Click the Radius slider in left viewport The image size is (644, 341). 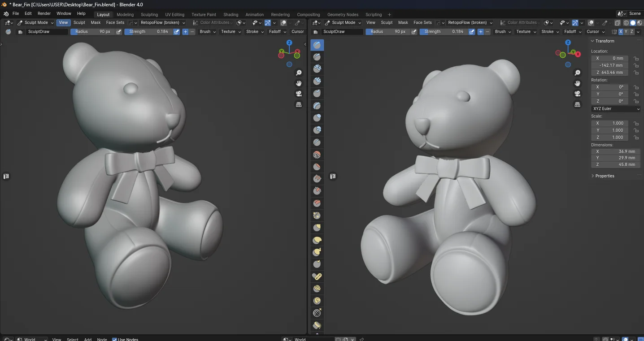click(92, 32)
